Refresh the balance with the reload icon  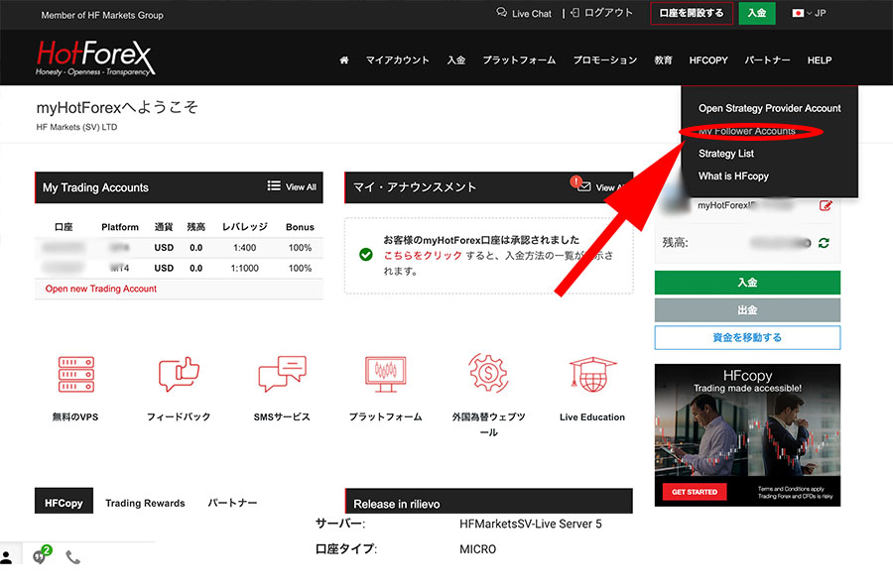(824, 243)
